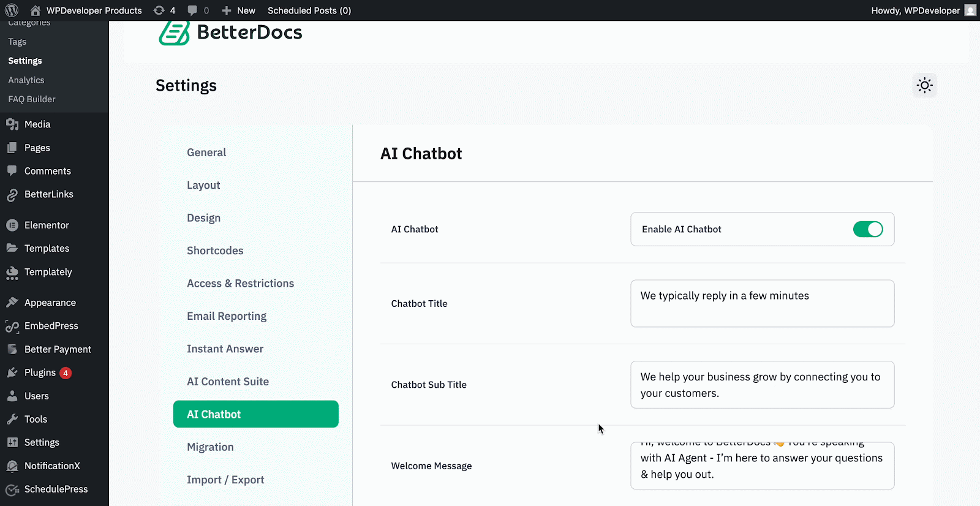
Task: Click the user avatar next to Howdy
Action: [x=970, y=10]
